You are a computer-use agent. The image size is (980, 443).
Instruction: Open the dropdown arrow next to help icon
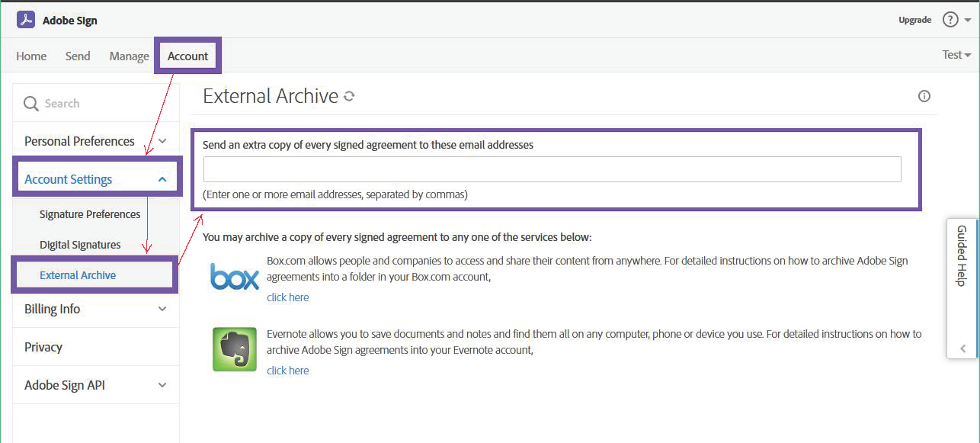(966, 19)
